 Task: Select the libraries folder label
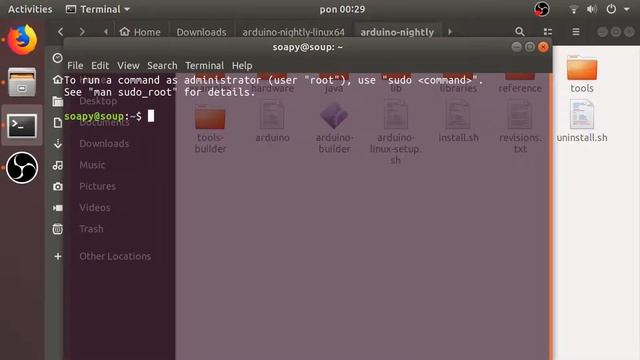[x=458, y=88]
